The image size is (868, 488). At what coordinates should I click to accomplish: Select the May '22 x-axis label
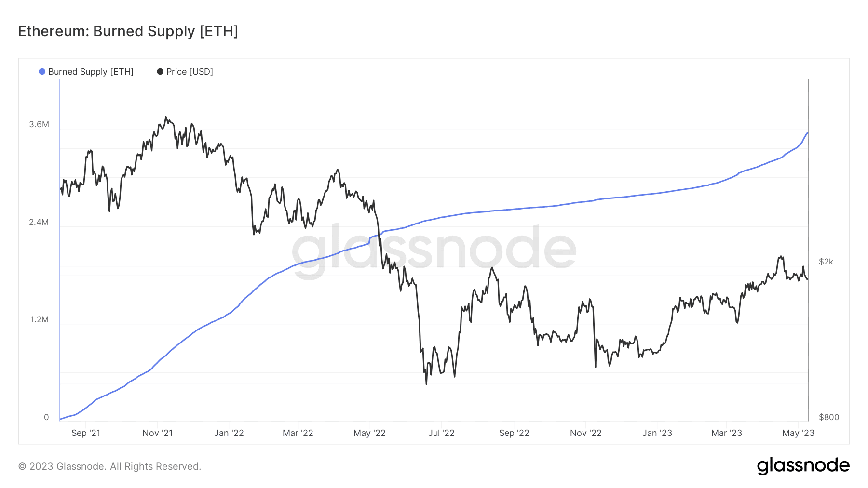click(x=369, y=433)
